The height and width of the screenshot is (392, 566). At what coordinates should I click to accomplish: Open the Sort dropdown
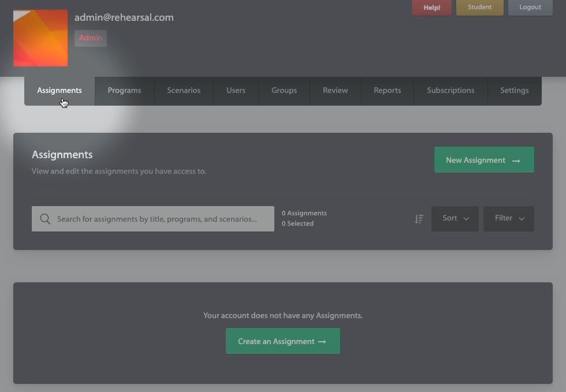click(x=455, y=219)
